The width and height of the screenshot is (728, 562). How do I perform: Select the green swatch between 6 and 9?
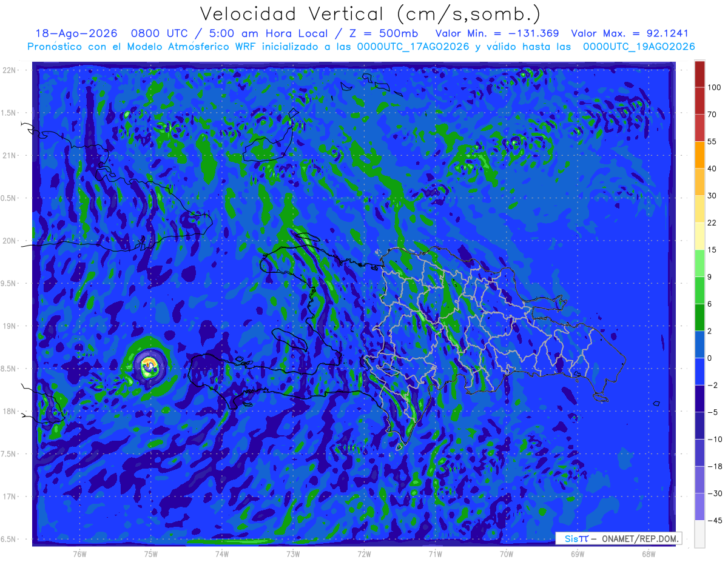[699, 290]
